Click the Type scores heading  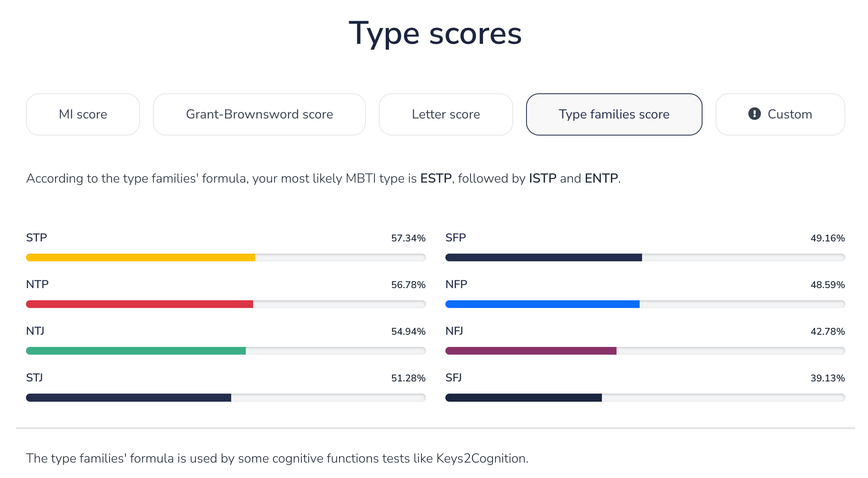coord(435,34)
